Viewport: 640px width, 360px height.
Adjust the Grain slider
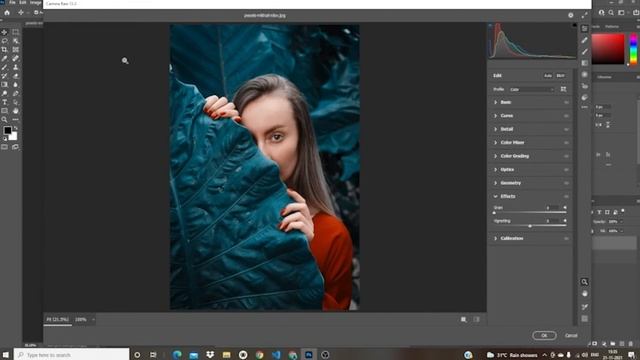pyautogui.click(x=494, y=213)
